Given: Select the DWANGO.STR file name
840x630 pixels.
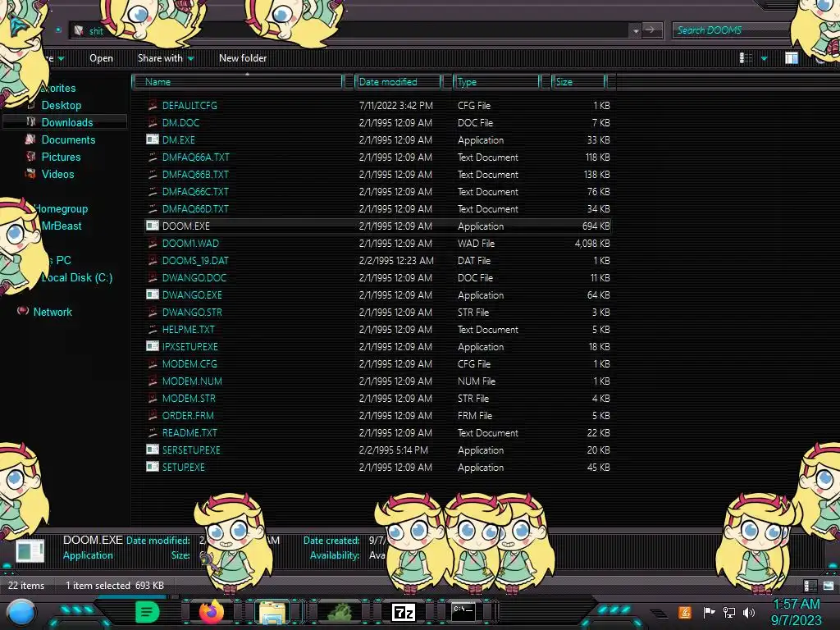Looking at the screenshot, I should tap(192, 313).
